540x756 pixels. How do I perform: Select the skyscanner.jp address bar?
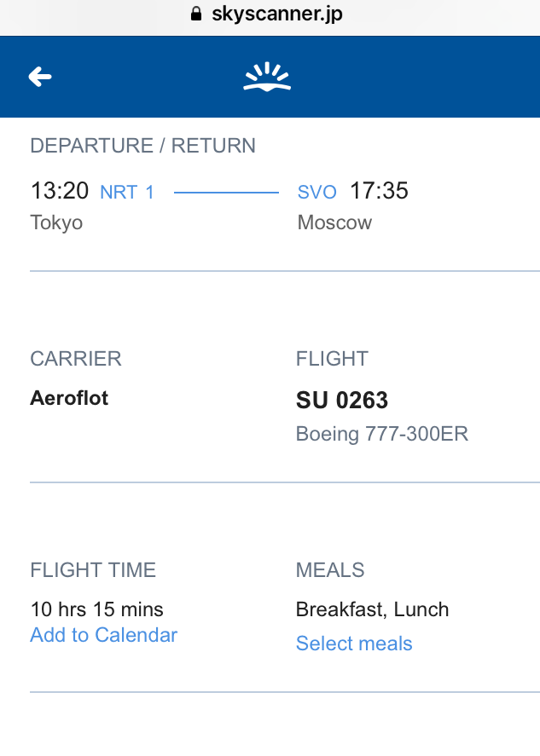pyautogui.click(x=270, y=14)
